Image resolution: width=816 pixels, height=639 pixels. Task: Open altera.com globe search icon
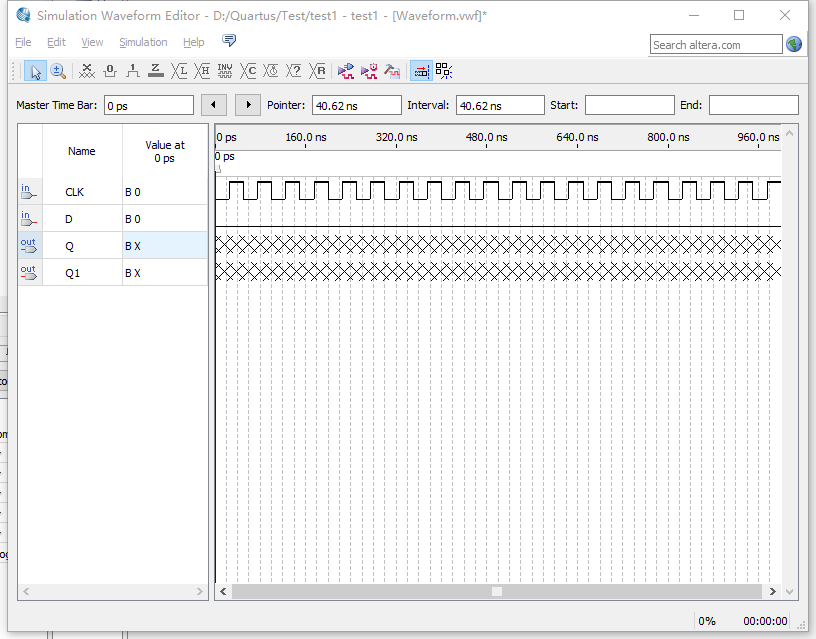point(794,44)
